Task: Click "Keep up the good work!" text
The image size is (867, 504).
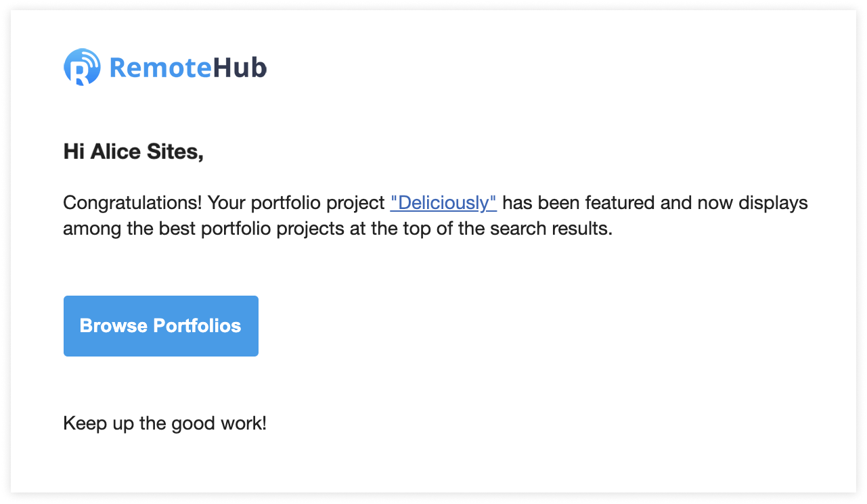Action: coord(165,423)
